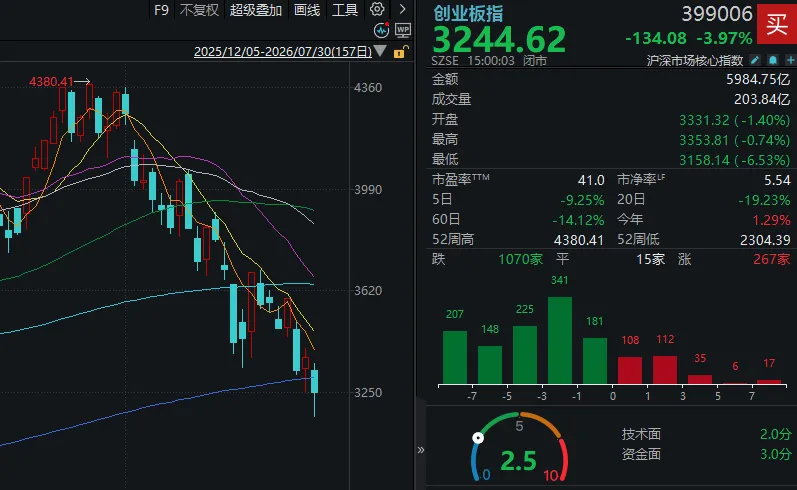Click the 60日 change -14.12%

pos(578,220)
